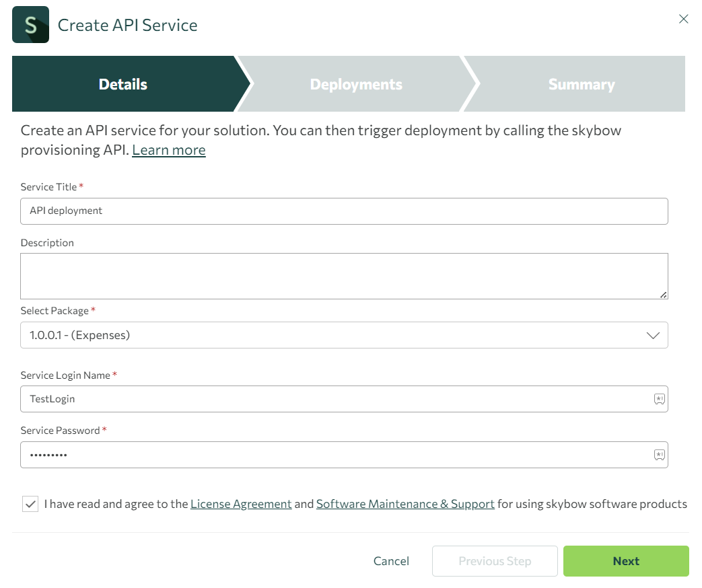Click the chevron on the package selector
This screenshot has height=588, width=702.
tap(652, 335)
